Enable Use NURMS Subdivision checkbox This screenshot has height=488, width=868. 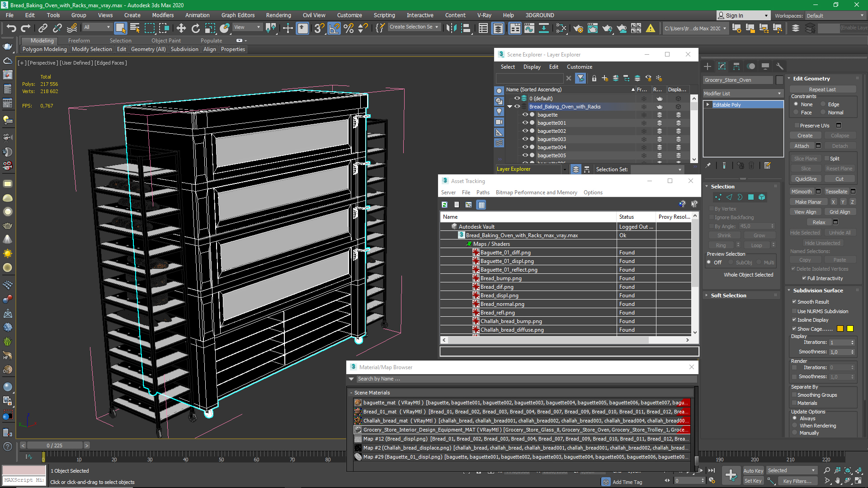pos(794,311)
